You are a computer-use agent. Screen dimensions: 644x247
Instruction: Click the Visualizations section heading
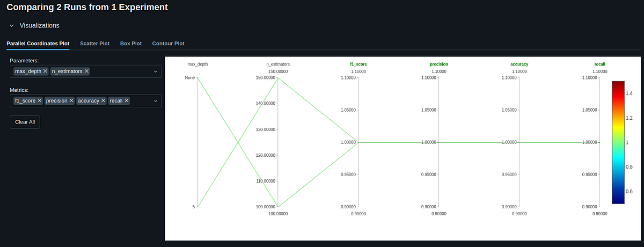click(x=39, y=25)
